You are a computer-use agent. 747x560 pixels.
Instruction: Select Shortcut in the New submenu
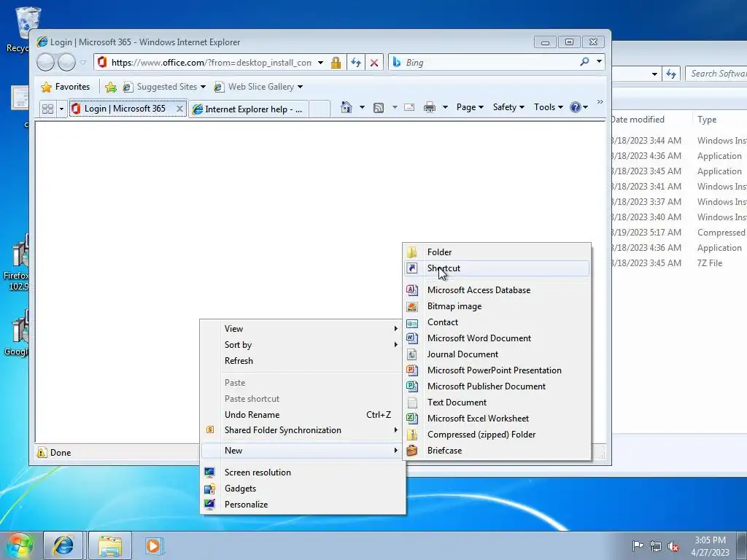[x=497, y=268]
